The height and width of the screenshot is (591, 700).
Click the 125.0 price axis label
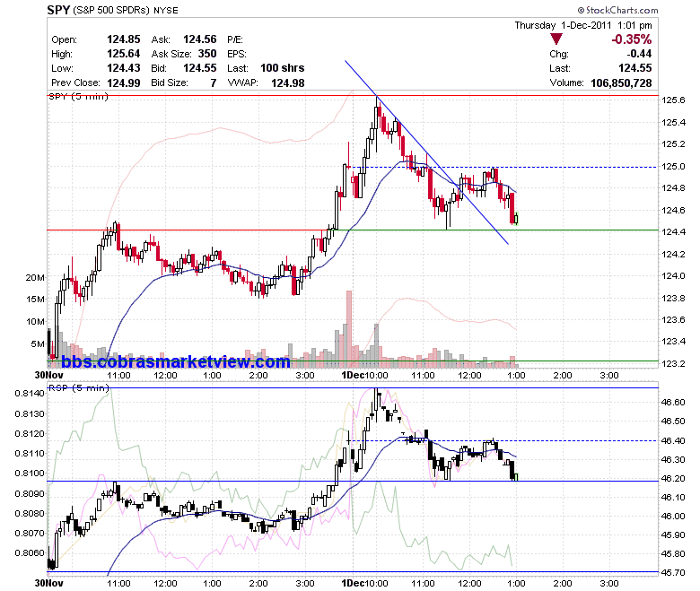click(x=673, y=167)
